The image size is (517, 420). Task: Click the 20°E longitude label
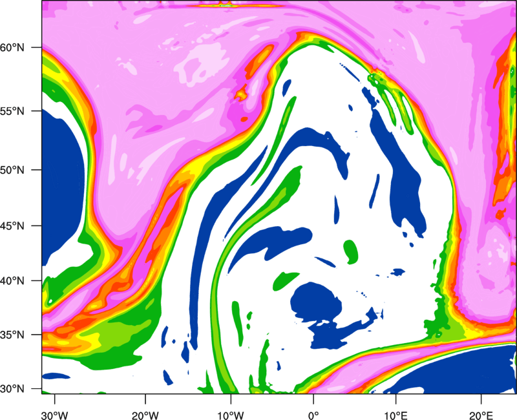(x=481, y=415)
